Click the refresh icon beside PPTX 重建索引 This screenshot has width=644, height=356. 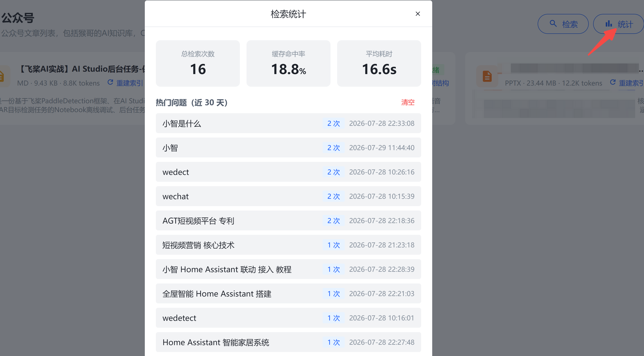[613, 82]
